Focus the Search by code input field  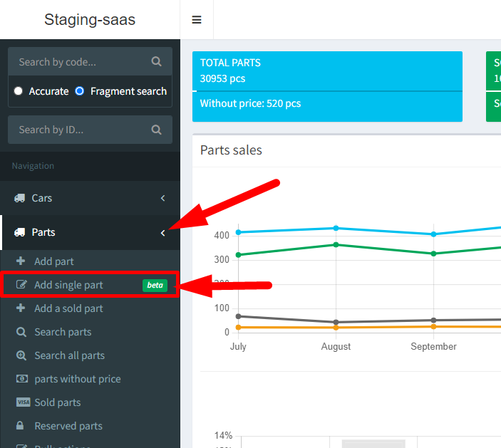78,62
